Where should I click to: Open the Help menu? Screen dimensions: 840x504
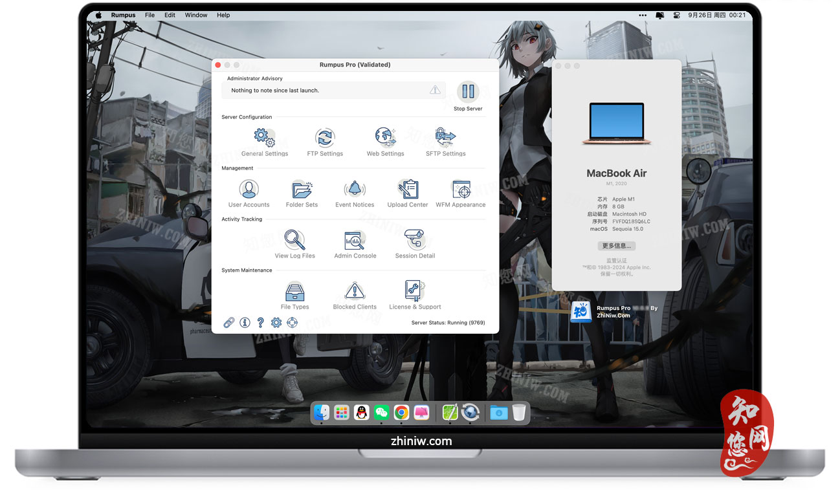[223, 15]
